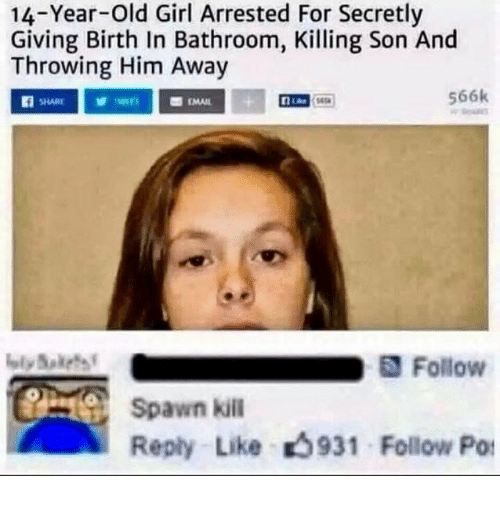Image resolution: width=500 pixels, height=522 pixels.
Task: Click the Twitter bird tweet button
Action: (x=118, y=101)
